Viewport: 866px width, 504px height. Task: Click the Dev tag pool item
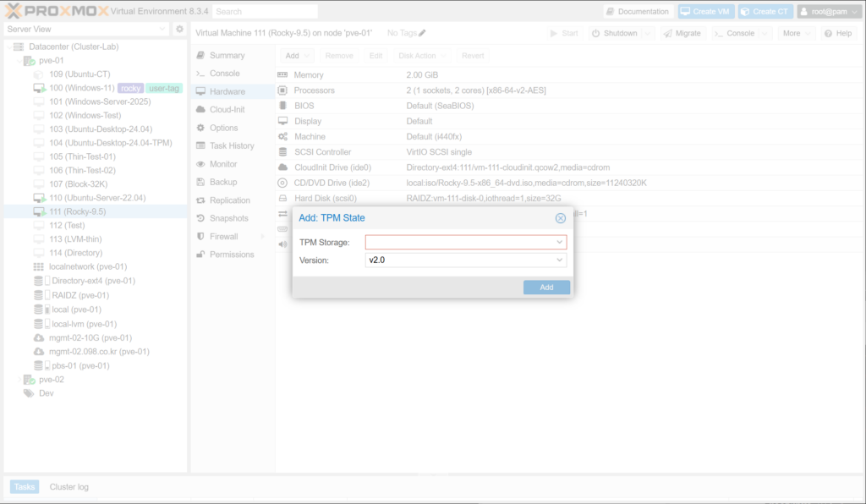46,393
